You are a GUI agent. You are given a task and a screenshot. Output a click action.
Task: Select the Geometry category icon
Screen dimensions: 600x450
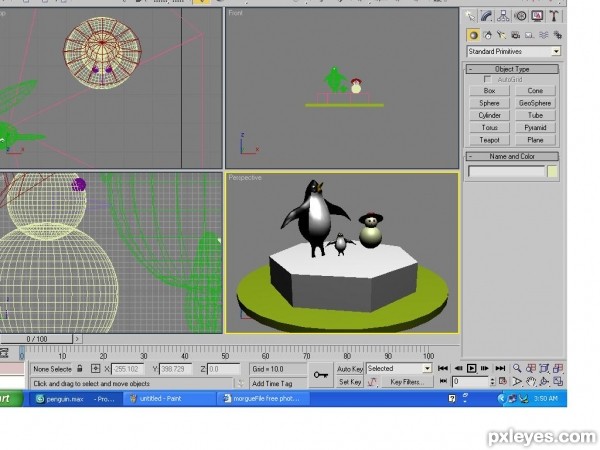coord(473,35)
